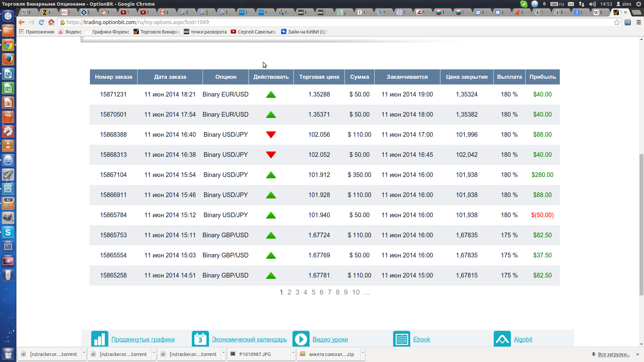Open Firefox from the Ubuntu launcher
The image size is (644, 362).
pyautogui.click(x=8, y=59)
